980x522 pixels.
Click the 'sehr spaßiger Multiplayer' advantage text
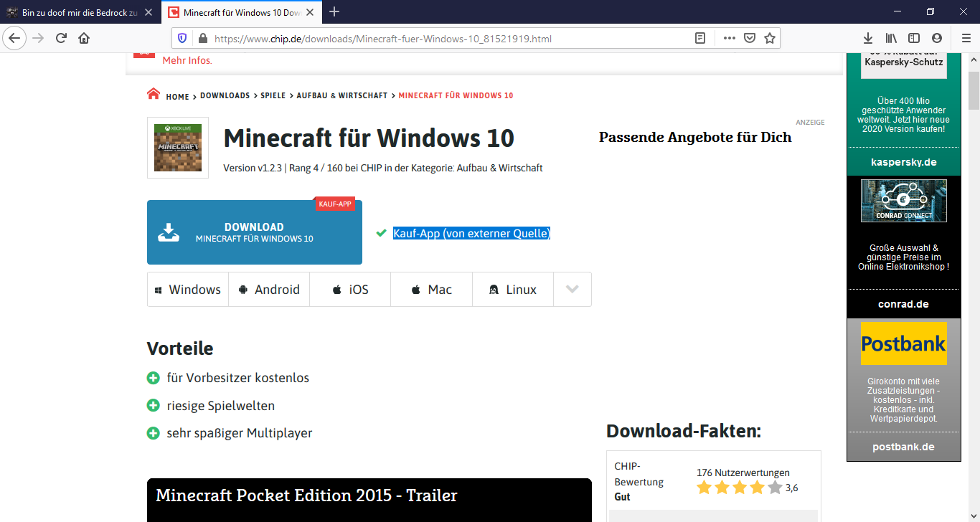(x=240, y=433)
